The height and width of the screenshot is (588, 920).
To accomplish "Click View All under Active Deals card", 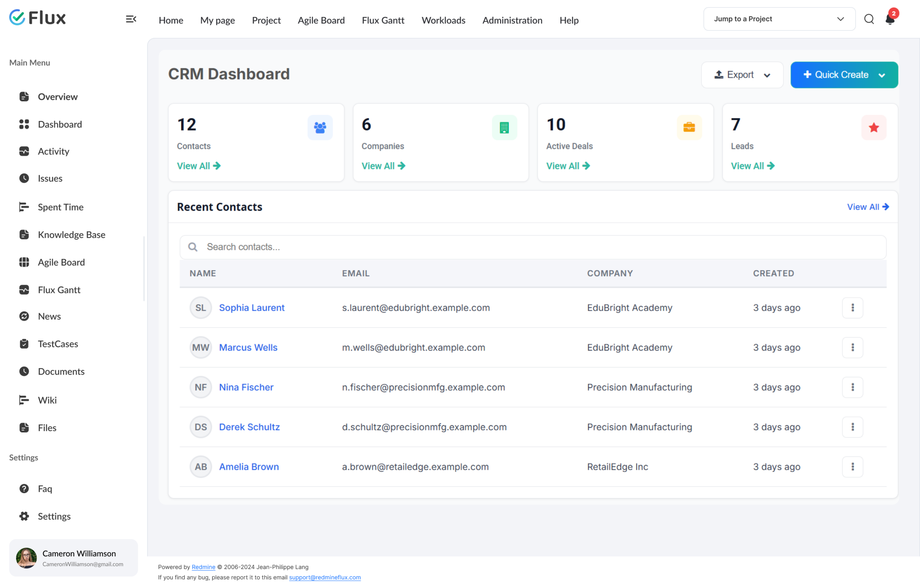I will [x=568, y=166].
